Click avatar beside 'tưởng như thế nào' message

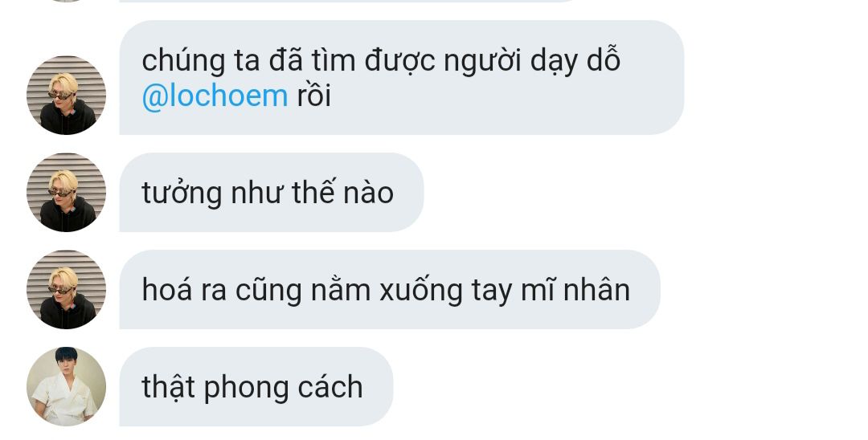pos(67,193)
